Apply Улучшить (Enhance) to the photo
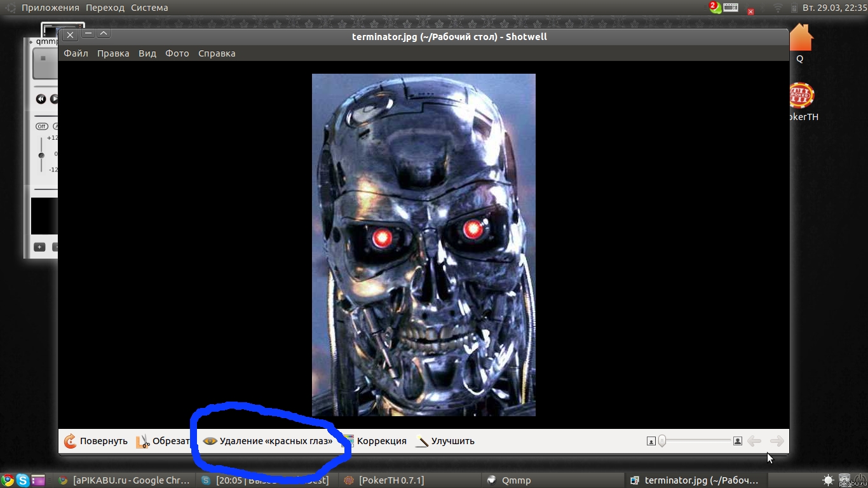 click(445, 441)
